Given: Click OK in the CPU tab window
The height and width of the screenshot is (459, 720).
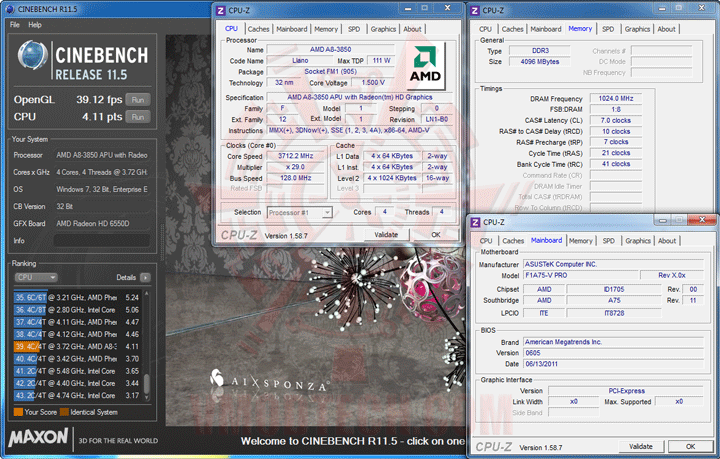Looking at the screenshot, I should pos(436,235).
